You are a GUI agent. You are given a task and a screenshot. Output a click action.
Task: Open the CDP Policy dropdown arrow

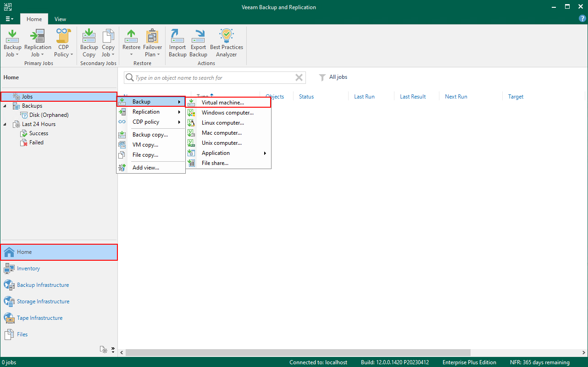72,55
